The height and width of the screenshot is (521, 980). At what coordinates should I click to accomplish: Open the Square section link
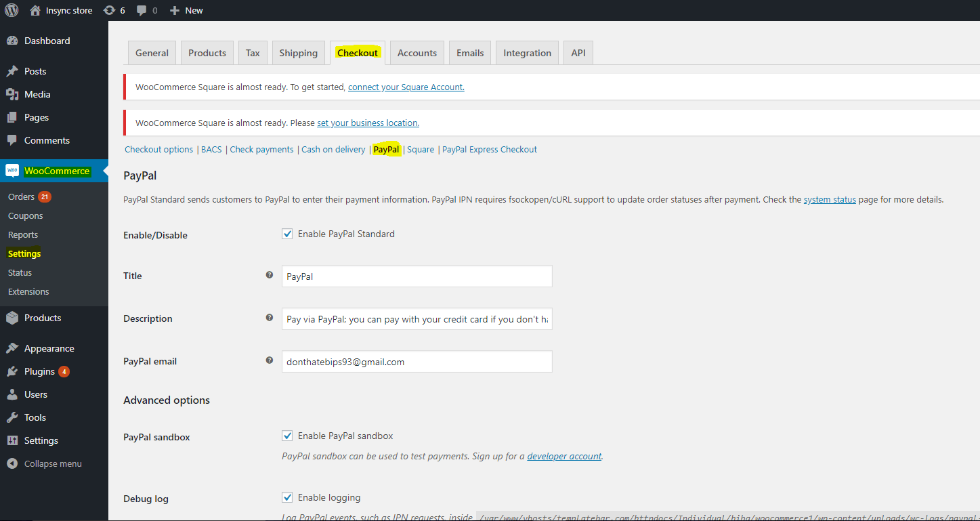[x=421, y=149]
